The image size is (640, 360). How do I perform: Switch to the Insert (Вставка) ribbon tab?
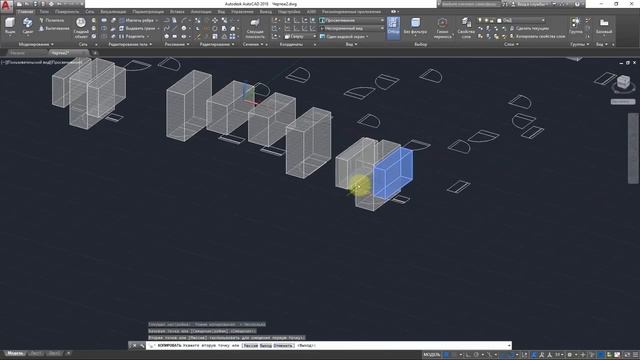tap(177, 11)
